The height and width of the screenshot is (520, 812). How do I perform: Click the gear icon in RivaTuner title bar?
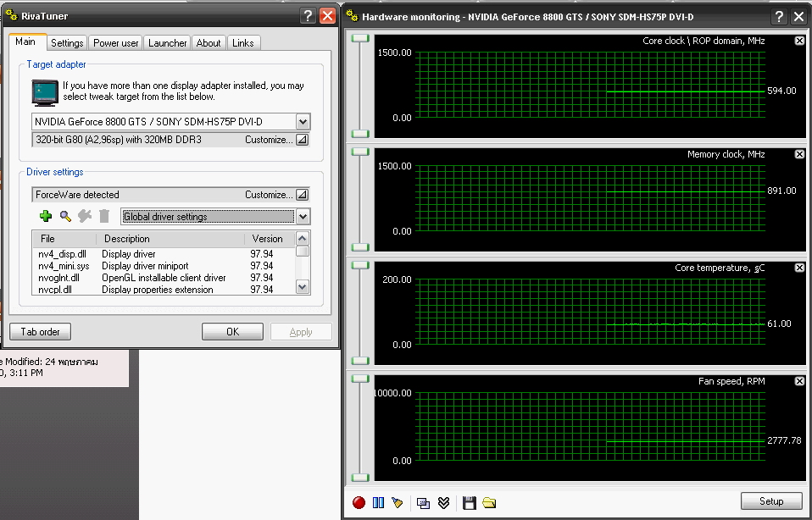point(11,15)
